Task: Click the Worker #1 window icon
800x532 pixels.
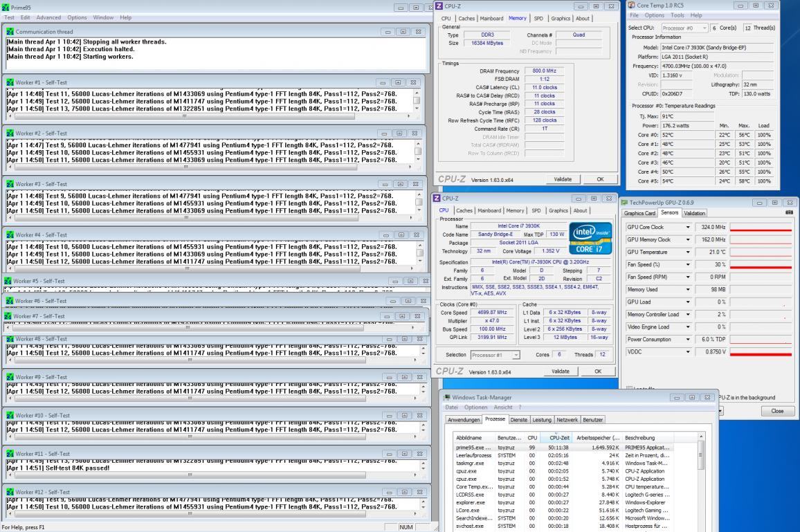Action: (x=10, y=82)
